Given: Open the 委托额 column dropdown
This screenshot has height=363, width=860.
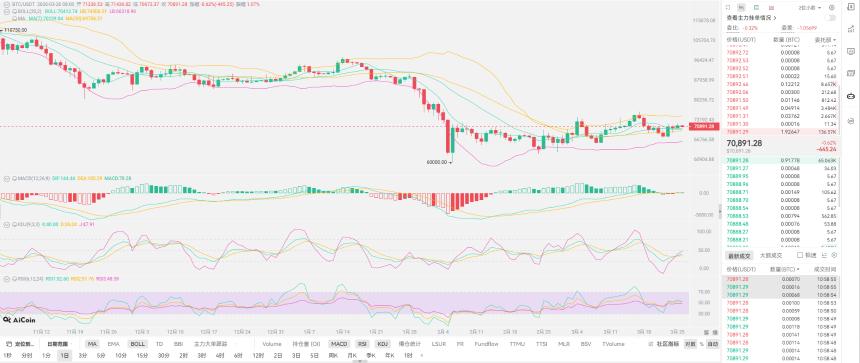Looking at the screenshot, I should [825, 39].
